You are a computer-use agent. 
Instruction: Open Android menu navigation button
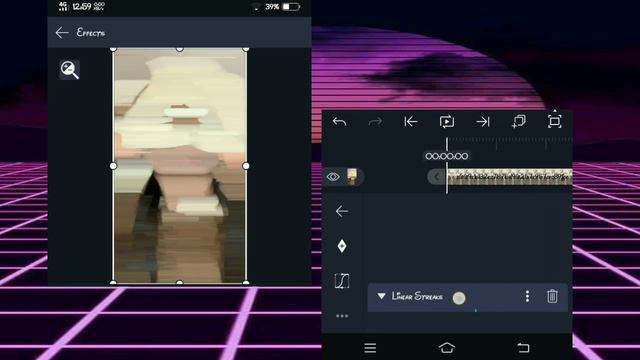tap(370, 348)
